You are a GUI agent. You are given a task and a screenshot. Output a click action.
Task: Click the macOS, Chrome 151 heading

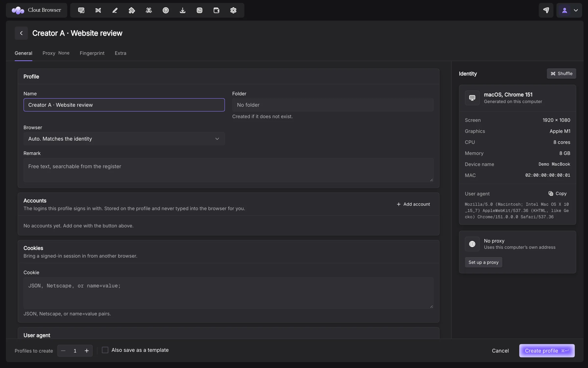[508, 95]
